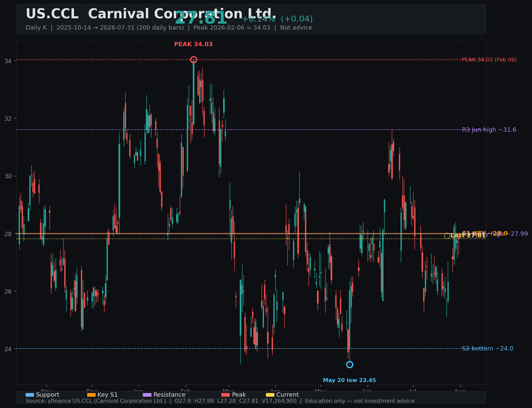Click the '+0.14% (+0.04)' change value
Screen dimensions: 532x408
click(x=277, y=19)
